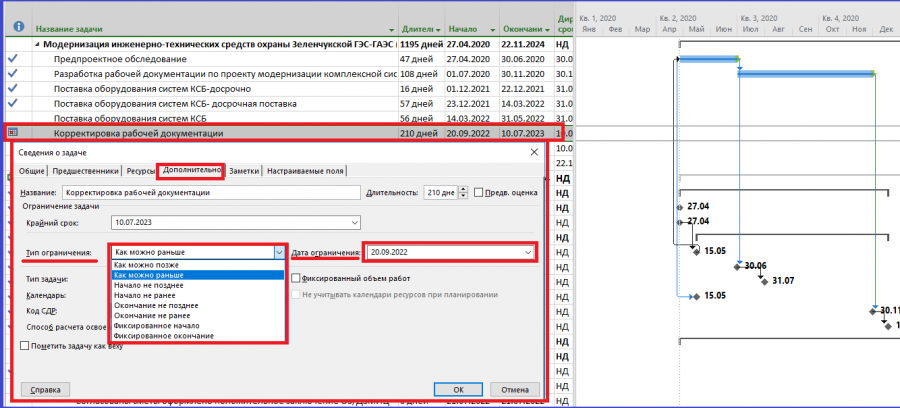Click the 31.07 milestone diamond
The image size is (900, 408).
[764, 281]
